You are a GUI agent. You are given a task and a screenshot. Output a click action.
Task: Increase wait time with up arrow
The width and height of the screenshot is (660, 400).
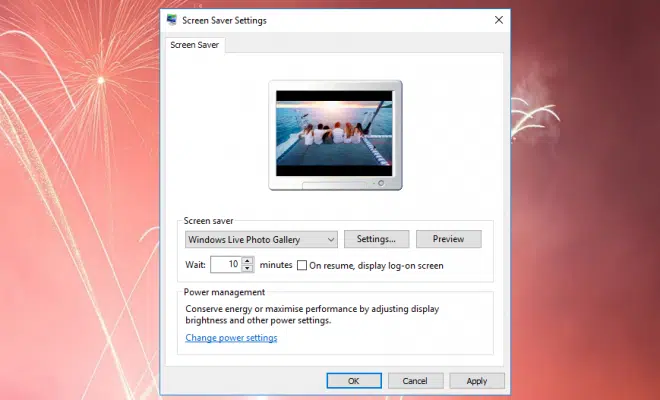point(248,261)
